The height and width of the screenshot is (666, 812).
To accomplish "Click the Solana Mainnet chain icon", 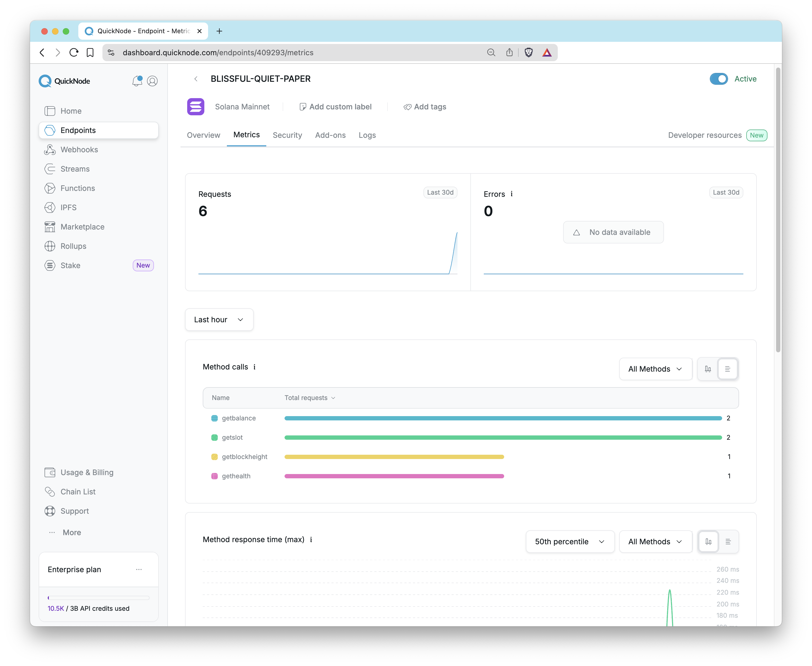I will (x=196, y=107).
